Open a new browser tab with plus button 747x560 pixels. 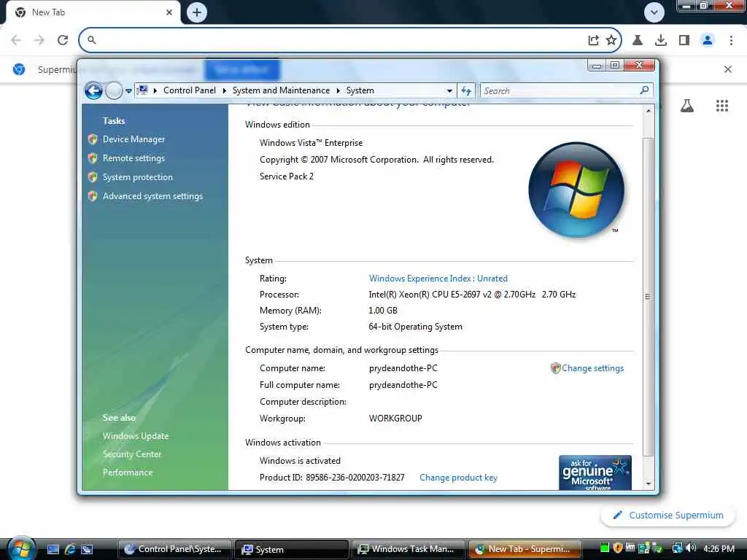pyautogui.click(x=197, y=12)
